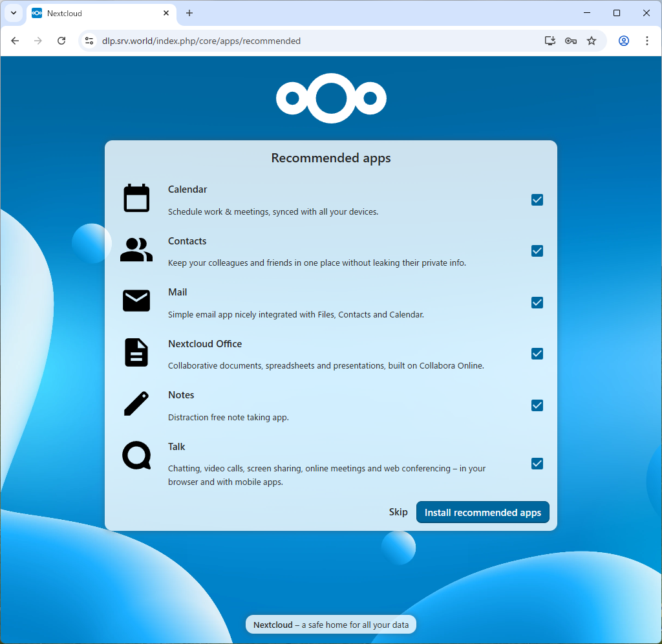Click 'Schedule work & meetings' description text
This screenshot has width=662, height=644.
coord(273,211)
